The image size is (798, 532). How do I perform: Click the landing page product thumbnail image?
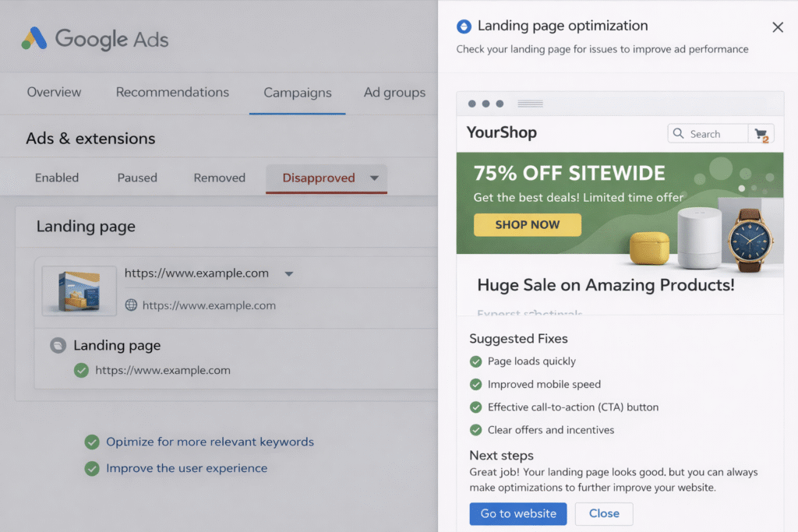[79, 291]
